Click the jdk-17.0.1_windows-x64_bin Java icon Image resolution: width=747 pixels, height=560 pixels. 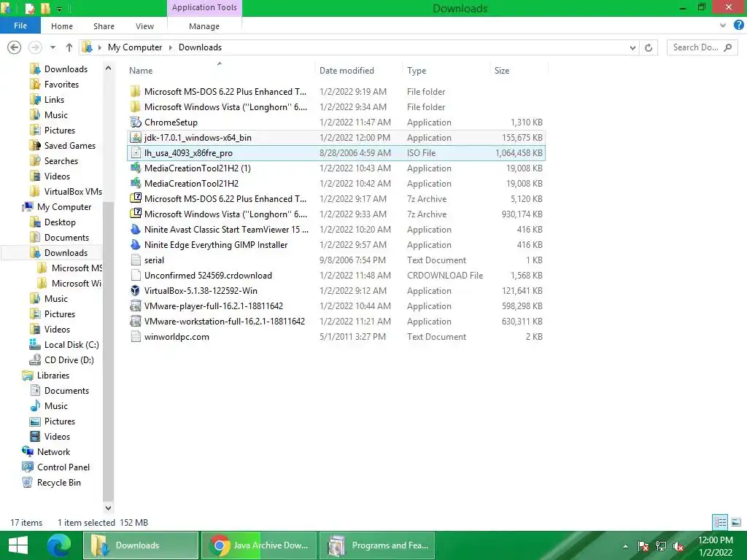click(x=136, y=138)
